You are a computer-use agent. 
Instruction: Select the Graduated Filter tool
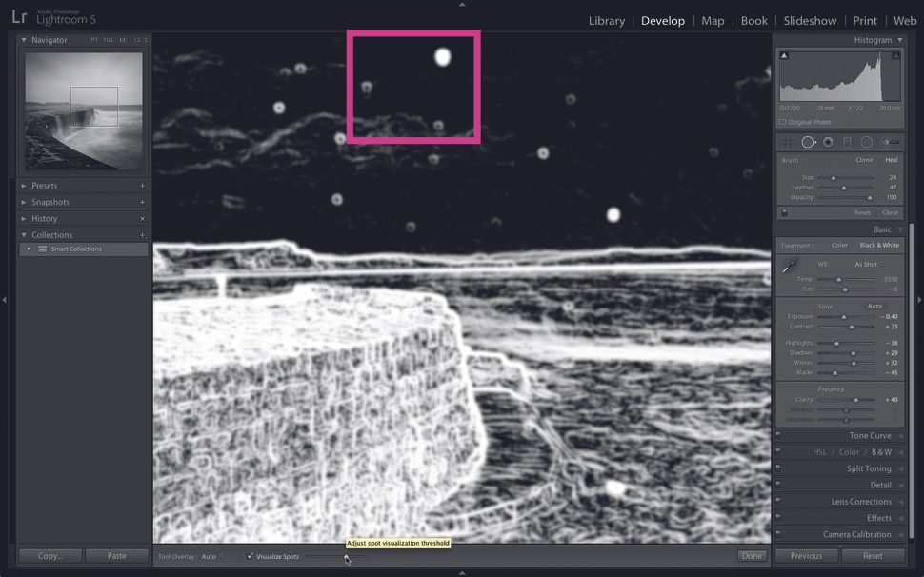(x=848, y=141)
